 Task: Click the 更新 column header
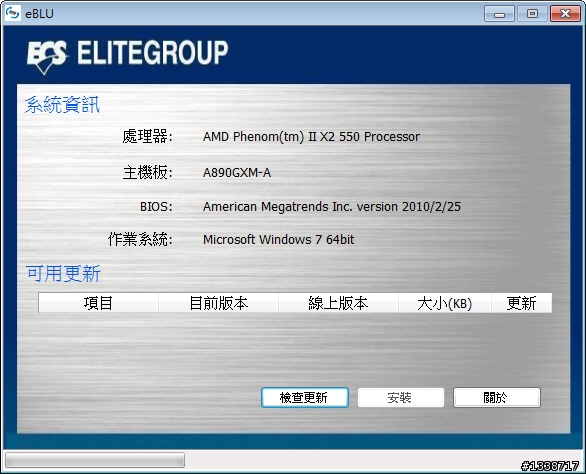[521, 303]
